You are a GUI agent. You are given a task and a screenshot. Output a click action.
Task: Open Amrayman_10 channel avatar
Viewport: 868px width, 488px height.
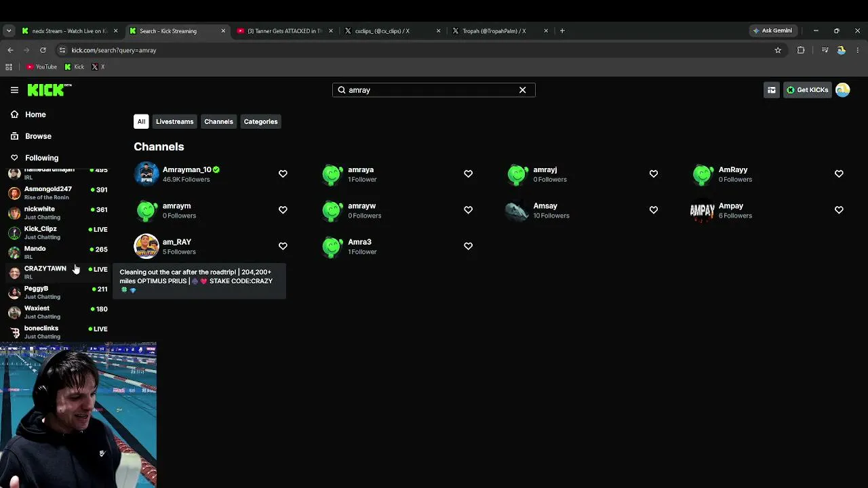click(146, 174)
